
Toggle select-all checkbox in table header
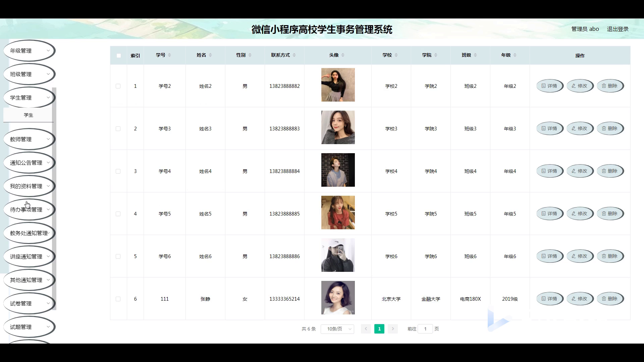[119, 56]
